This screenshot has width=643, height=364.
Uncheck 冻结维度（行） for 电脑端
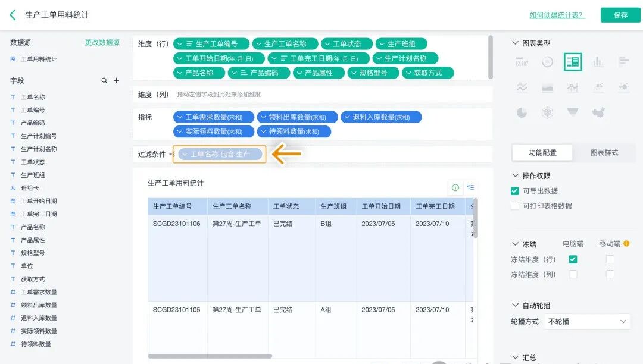click(573, 259)
